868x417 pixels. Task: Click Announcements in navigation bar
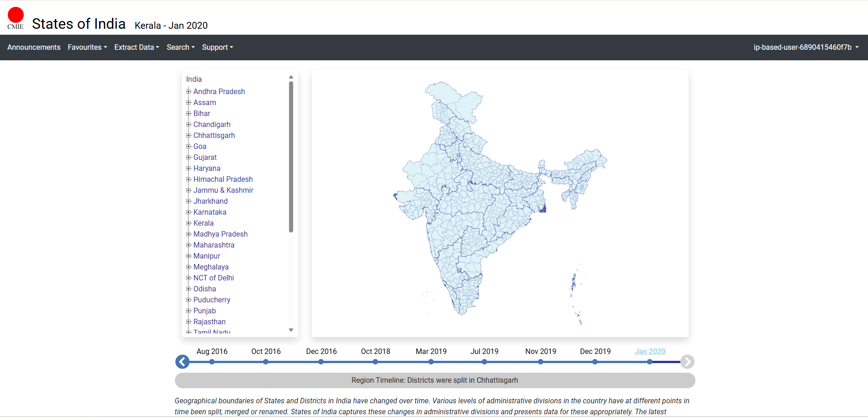tap(34, 47)
